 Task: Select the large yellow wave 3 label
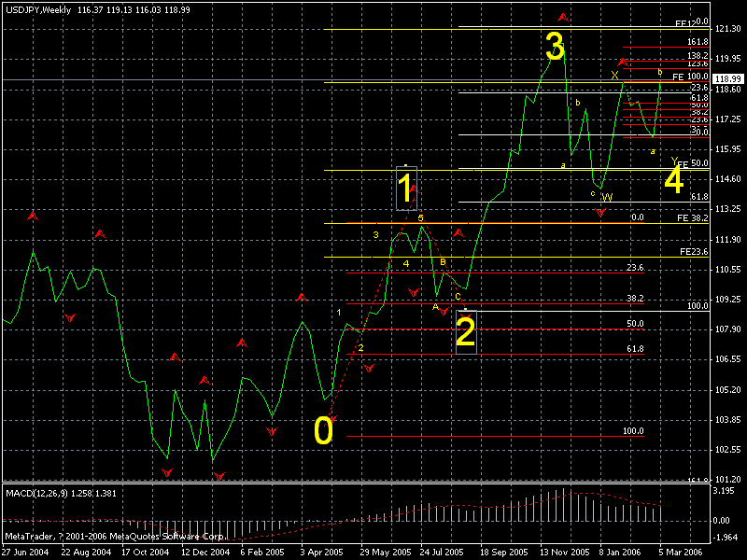pyautogui.click(x=555, y=46)
